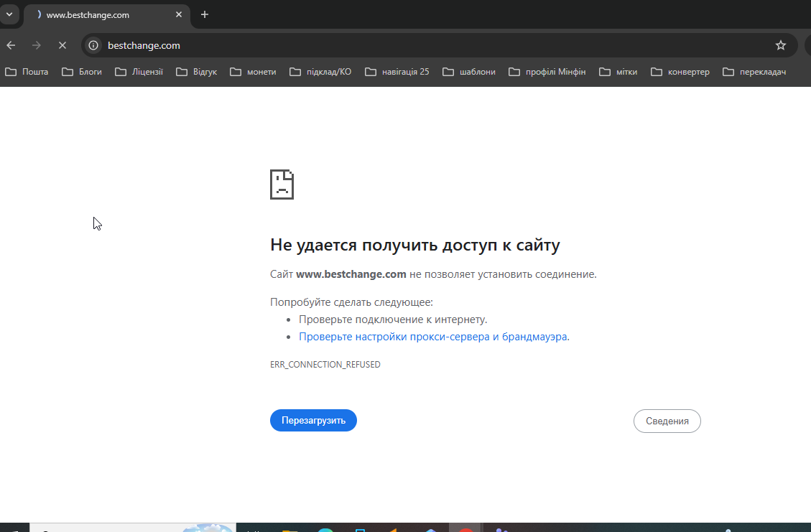
Task: Open the навігація 25 bookmarks folder
Action: coord(397,72)
